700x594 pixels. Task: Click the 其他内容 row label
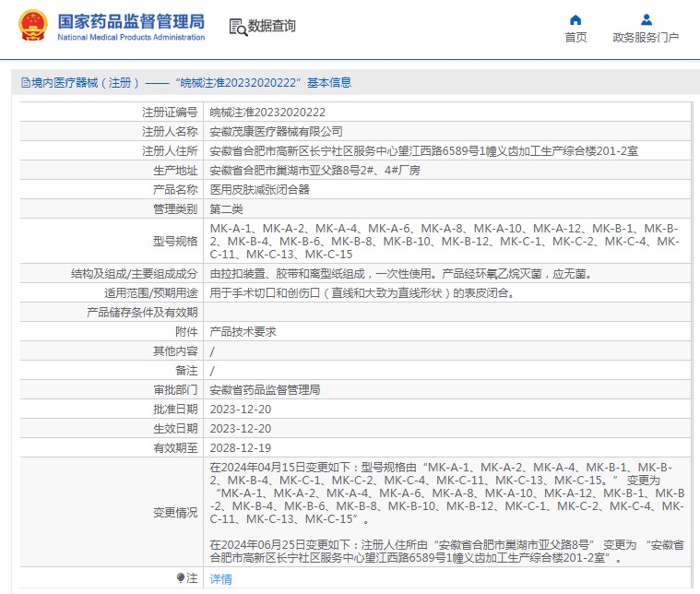[175, 351]
